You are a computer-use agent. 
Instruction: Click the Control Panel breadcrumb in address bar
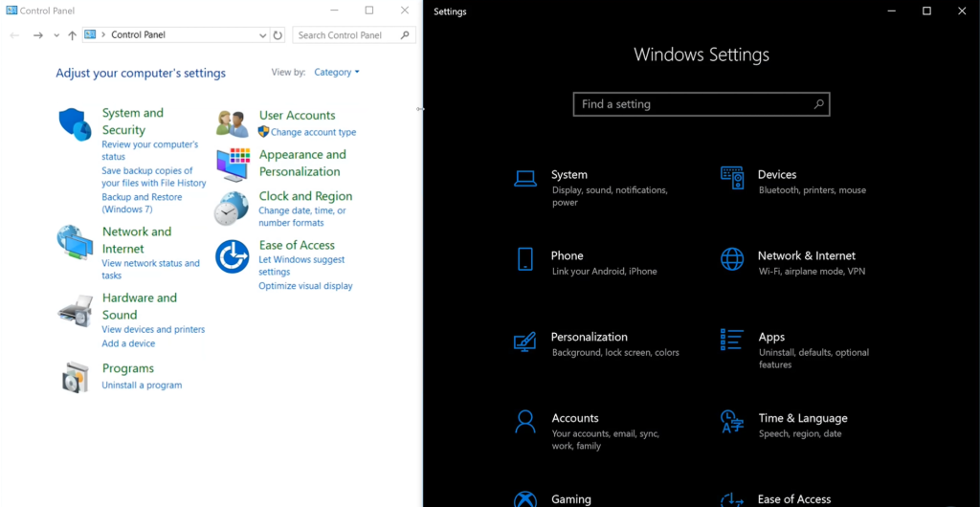click(x=138, y=35)
